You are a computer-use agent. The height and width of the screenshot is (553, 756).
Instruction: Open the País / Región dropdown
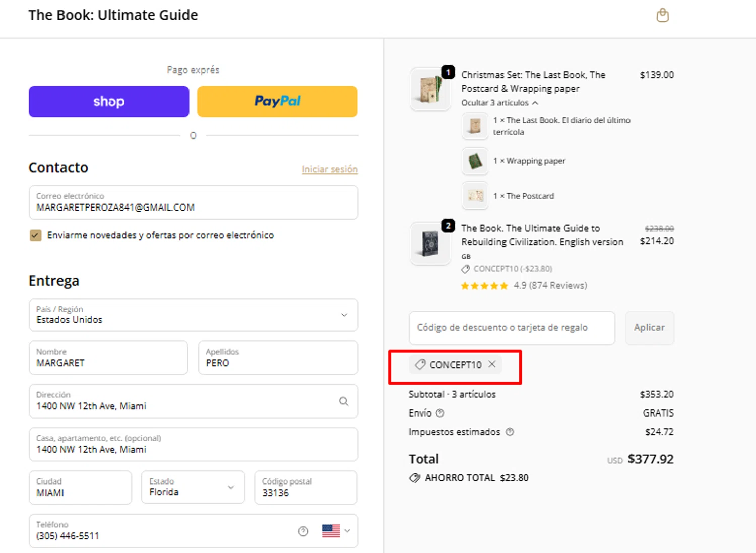pos(194,315)
